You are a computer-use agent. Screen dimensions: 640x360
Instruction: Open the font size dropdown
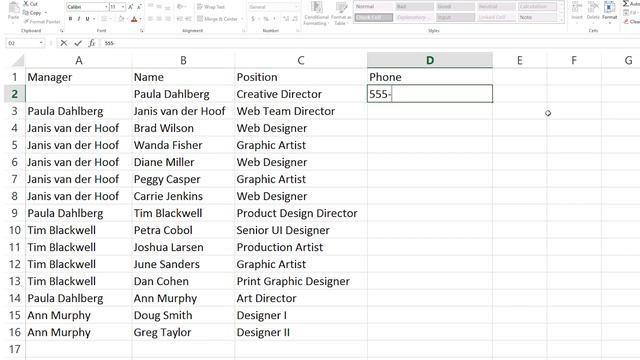(123, 7)
